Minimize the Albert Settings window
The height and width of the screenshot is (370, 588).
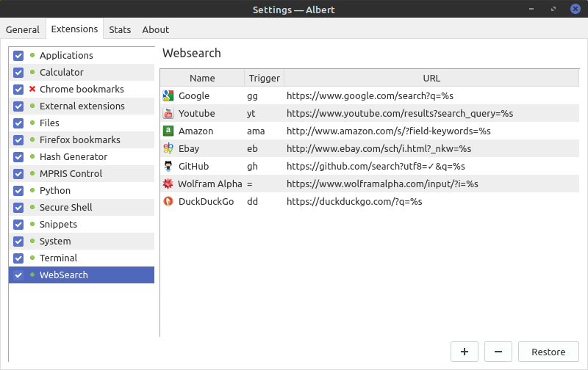point(531,9)
